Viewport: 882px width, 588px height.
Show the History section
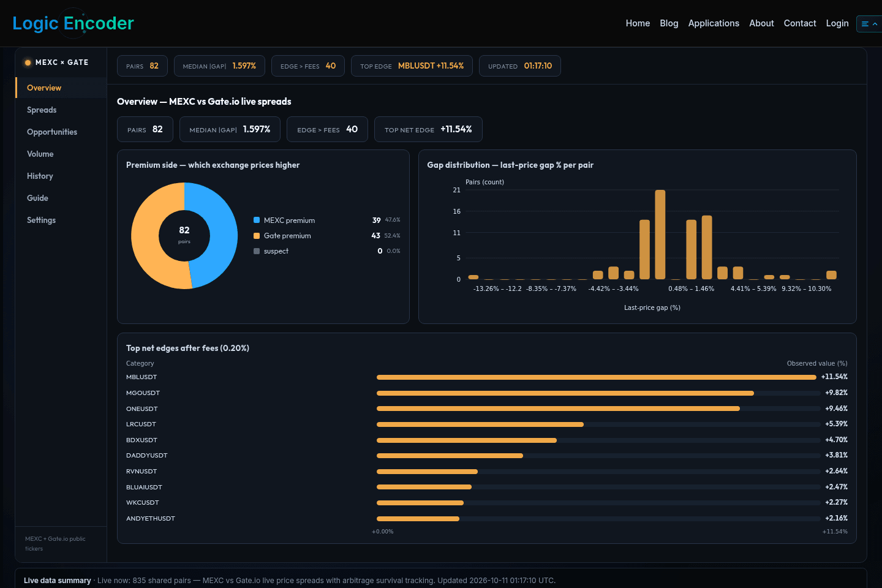61,176
